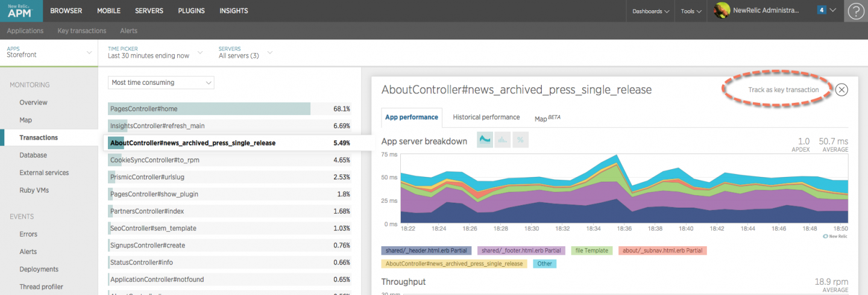Viewport: 868px width, 295px height.
Task: Toggle shared/_header.html.erb Partial legend
Action: point(427,250)
